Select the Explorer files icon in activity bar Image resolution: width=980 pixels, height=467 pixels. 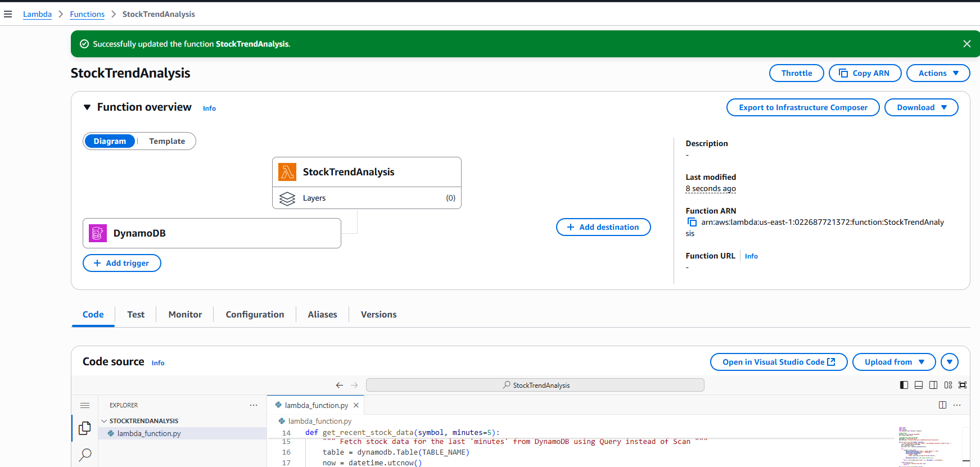point(85,428)
